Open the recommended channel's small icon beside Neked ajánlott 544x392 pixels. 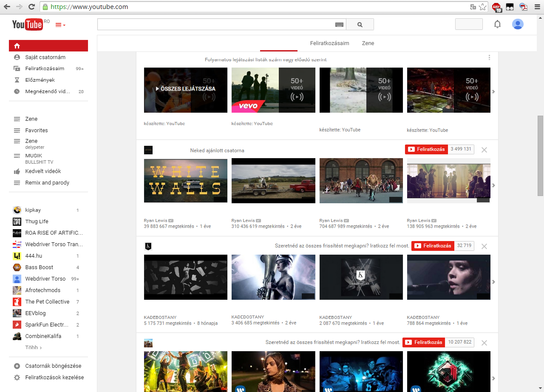[148, 150]
